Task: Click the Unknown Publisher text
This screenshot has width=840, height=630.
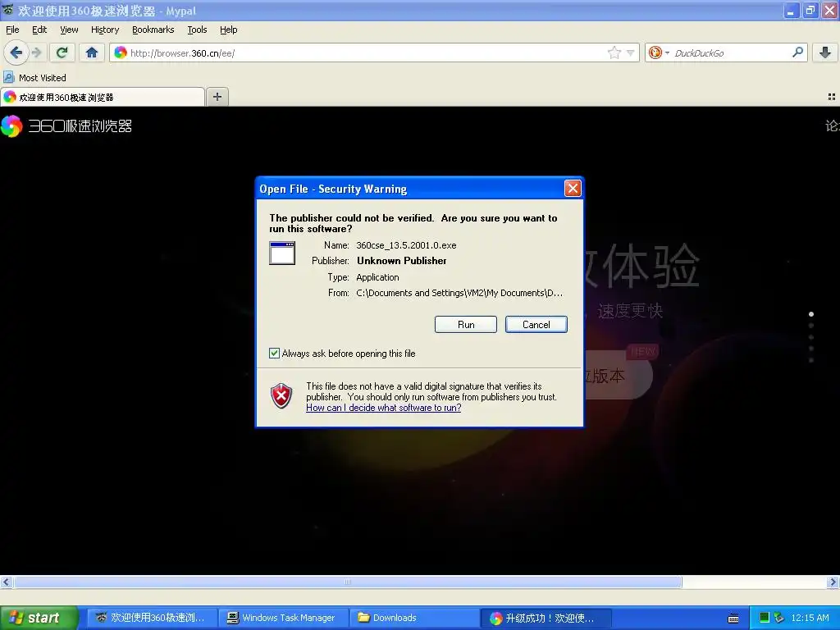Action: pos(402,261)
